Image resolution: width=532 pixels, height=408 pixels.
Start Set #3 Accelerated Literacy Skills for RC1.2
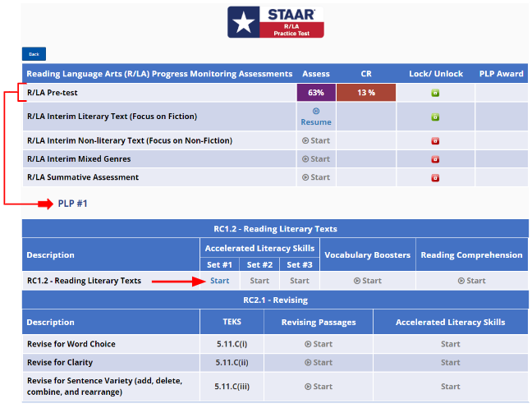coord(300,281)
